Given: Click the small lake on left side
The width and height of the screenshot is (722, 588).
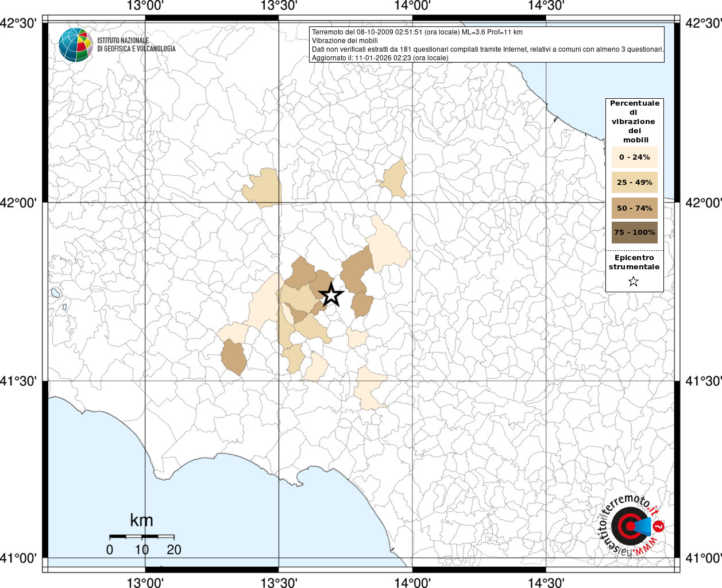Looking at the screenshot, I should [x=56, y=293].
